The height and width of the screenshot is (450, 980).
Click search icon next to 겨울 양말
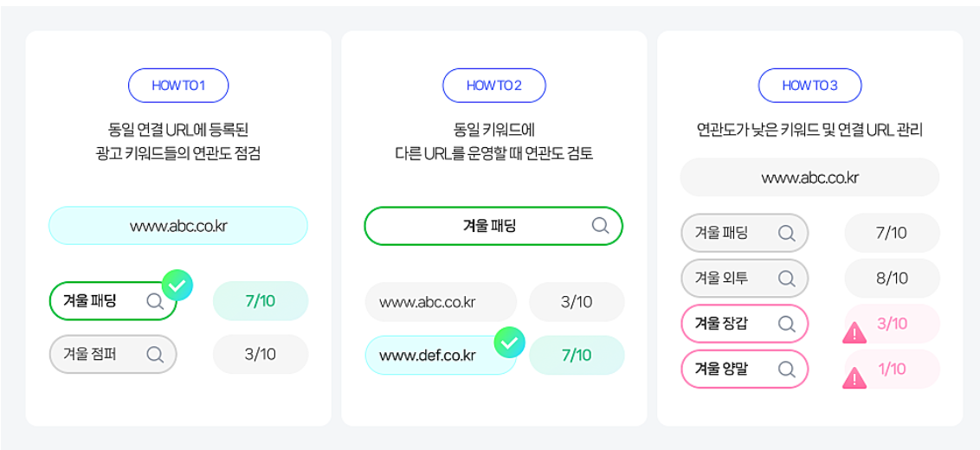tap(787, 370)
